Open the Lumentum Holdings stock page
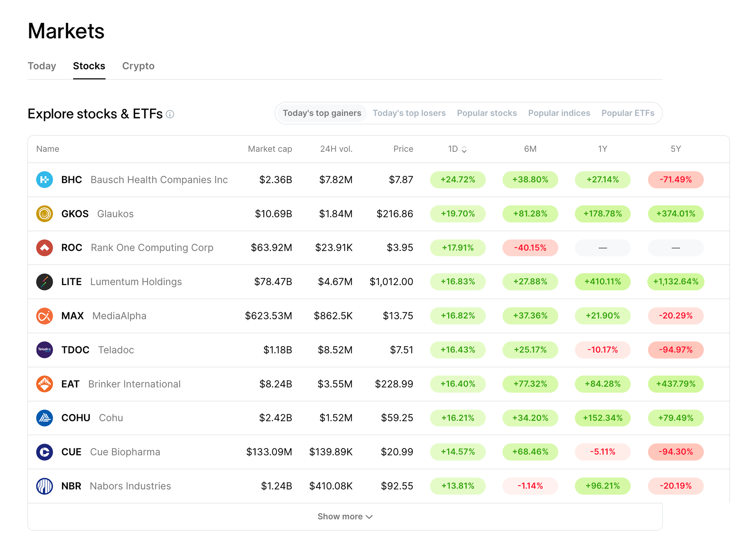756x551 pixels. click(136, 282)
